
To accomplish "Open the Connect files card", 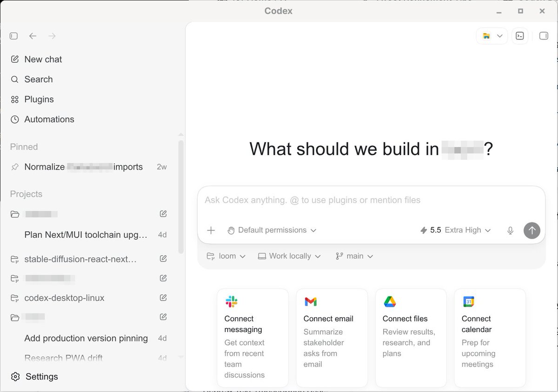I will (x=411, y=338).
